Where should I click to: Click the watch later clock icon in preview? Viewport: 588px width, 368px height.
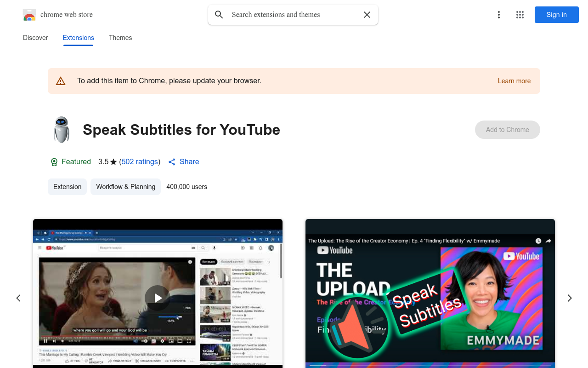click(538, 241)
